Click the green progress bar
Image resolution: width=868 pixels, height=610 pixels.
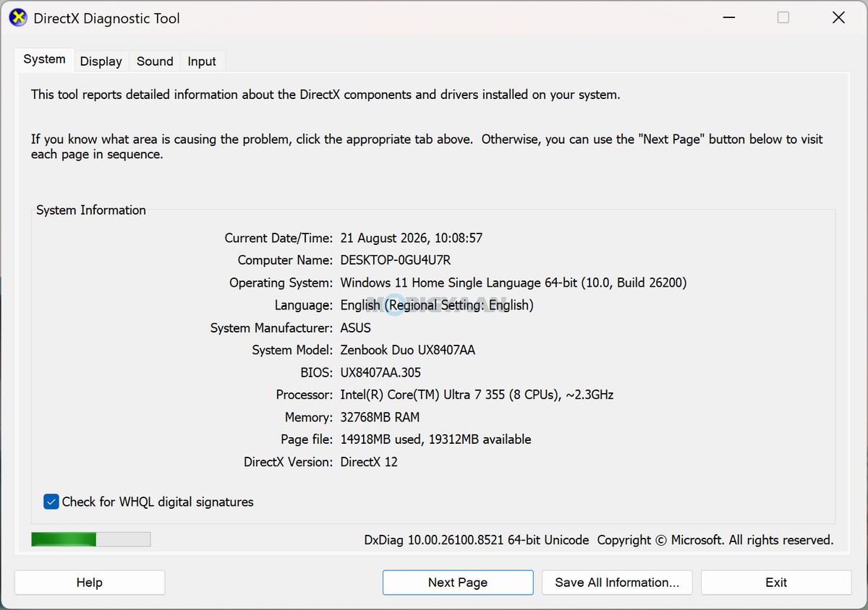pyautogui.click(x=90, y=539)
